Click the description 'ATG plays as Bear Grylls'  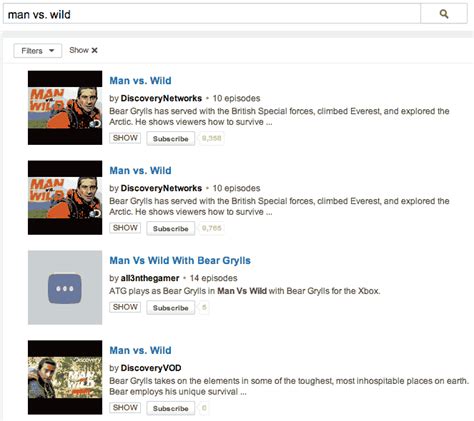245,291
